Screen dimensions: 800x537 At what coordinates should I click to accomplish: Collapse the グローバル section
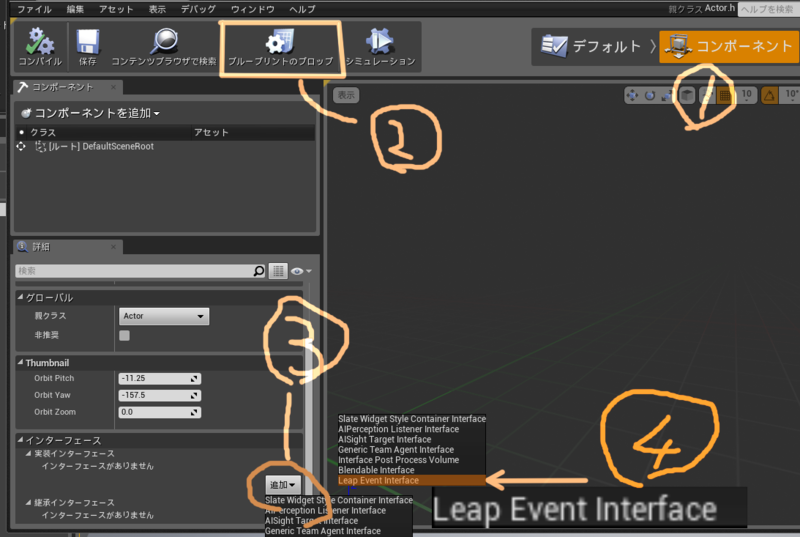pos(20,297)
